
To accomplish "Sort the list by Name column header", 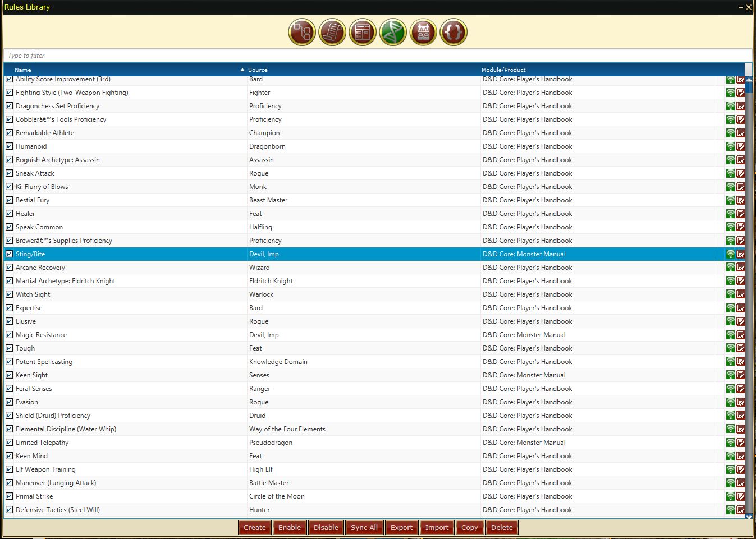I will click(x=23, y=70).
